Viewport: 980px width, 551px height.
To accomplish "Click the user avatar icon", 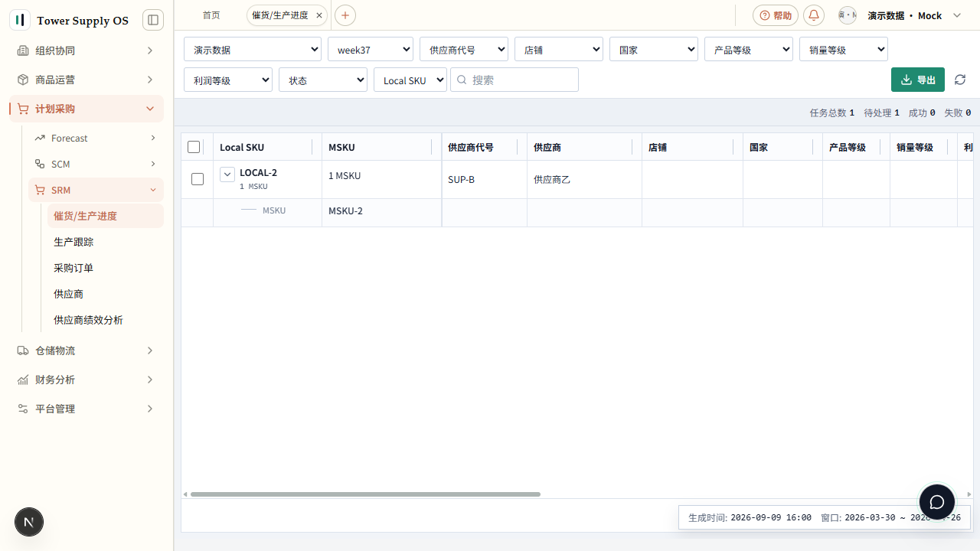I will pyautogui.click(x=848, y=15).
